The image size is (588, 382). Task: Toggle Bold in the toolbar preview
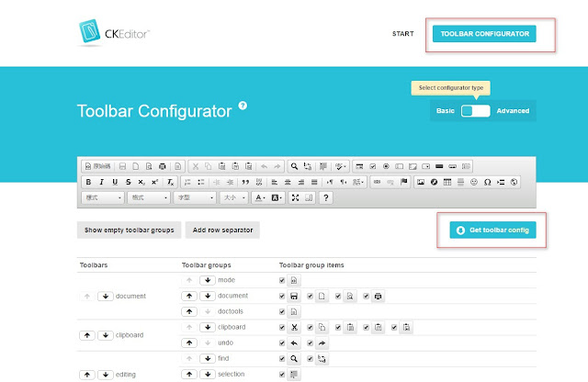click(88, 182)
